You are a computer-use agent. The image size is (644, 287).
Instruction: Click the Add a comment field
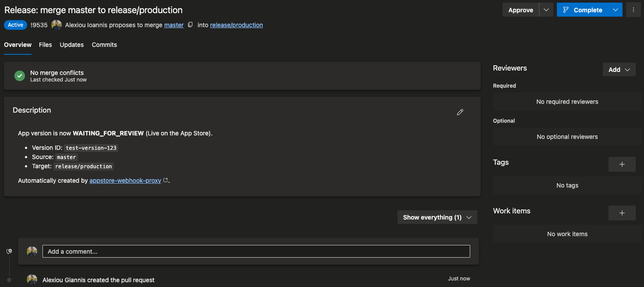256,252
